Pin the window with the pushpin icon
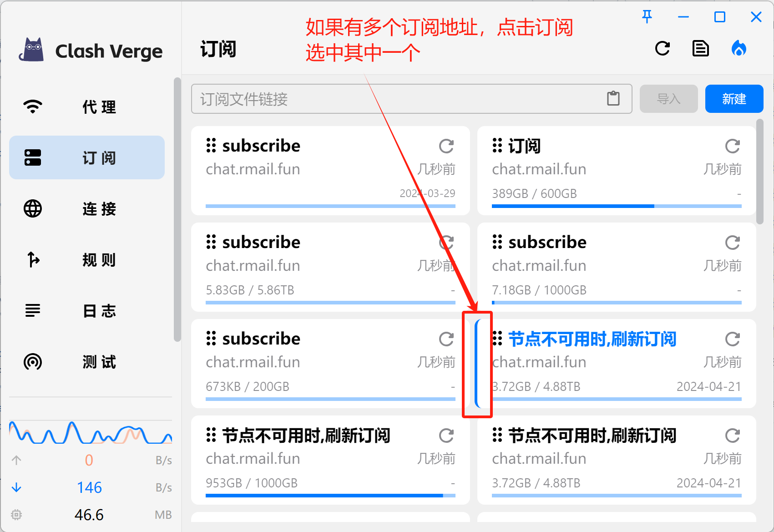The width and height of the screenshot is (774, 532). pos(647,17)
